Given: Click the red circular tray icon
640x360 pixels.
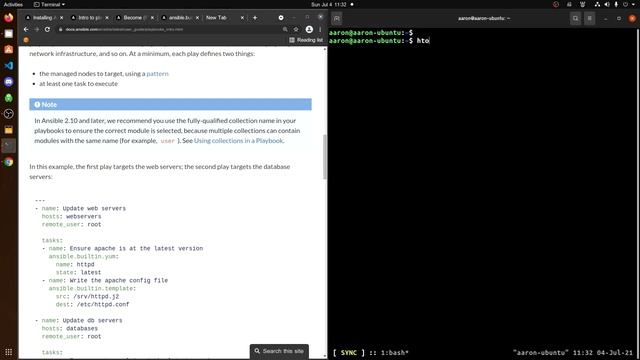Looking at the screenshot, I should pyautogui.click(x=556, y=4).
